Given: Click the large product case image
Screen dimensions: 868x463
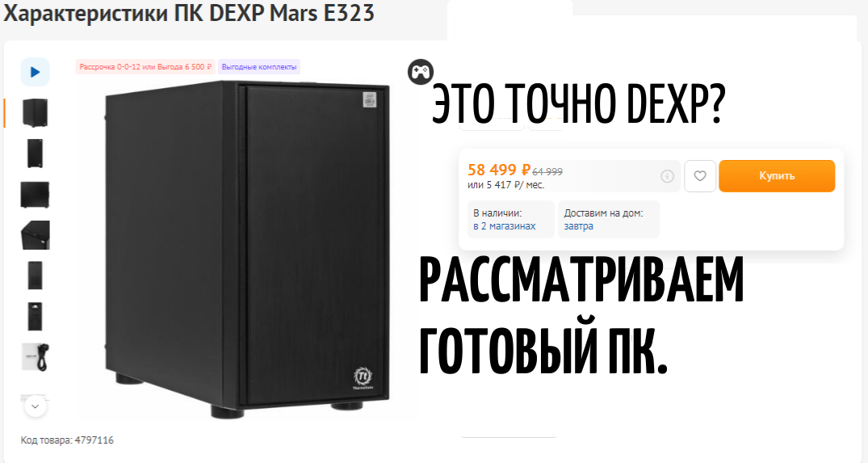Looking at the screenshot, I should click(247, 249).
